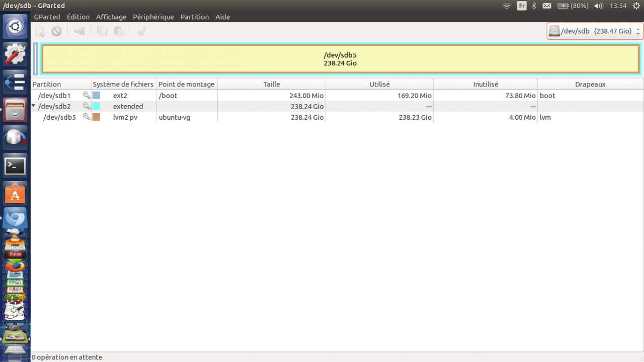This screenshot has height=362, width=644.
Task: Select the /dev/sdb2 partition row
Action: pos(337,106)
